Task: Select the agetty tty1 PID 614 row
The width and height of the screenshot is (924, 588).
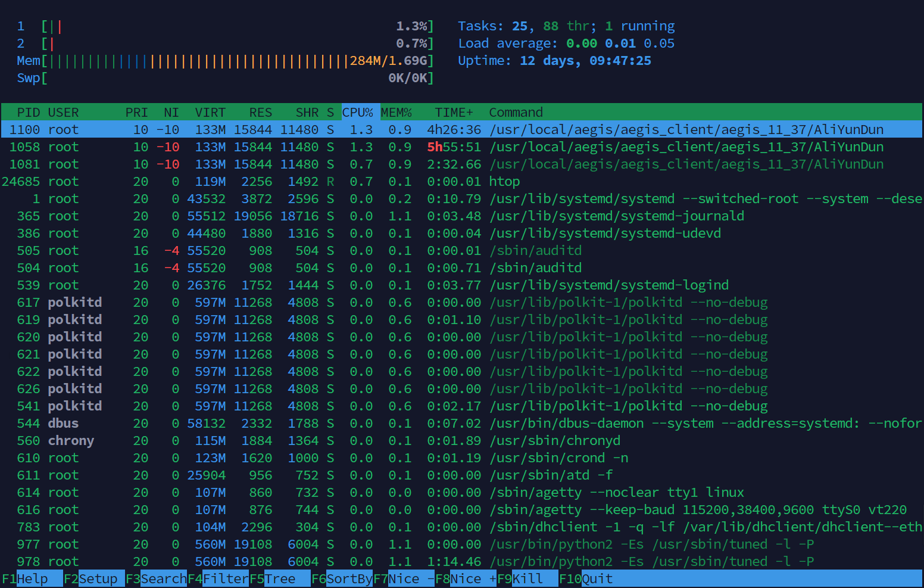Action: [x=462, y=493]
